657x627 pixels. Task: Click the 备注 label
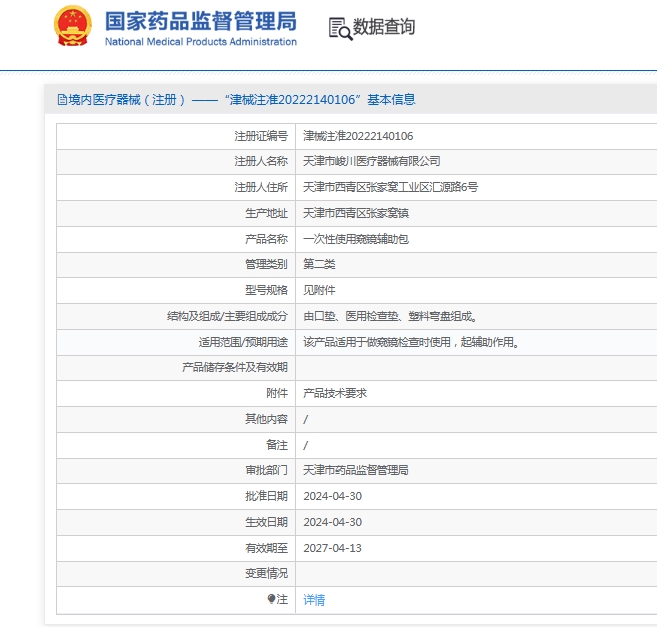coord(277,445)
